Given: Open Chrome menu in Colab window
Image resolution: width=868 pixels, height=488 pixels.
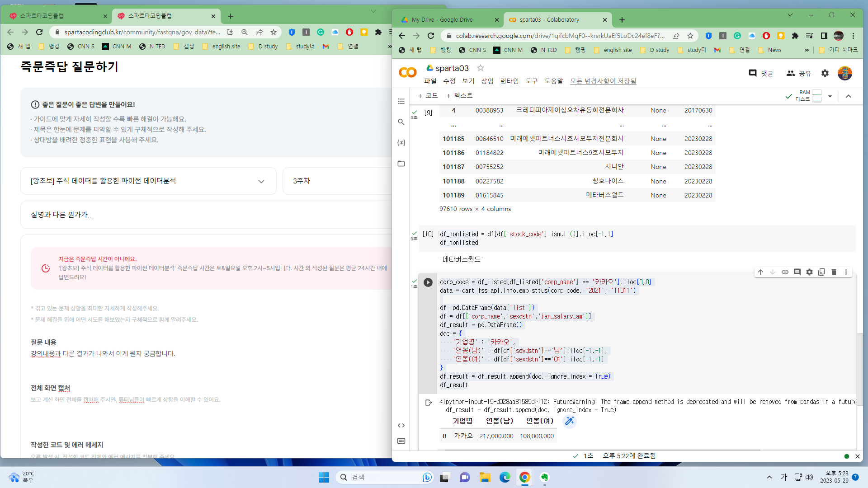Looking at the screenshot, I should point(853,36).
